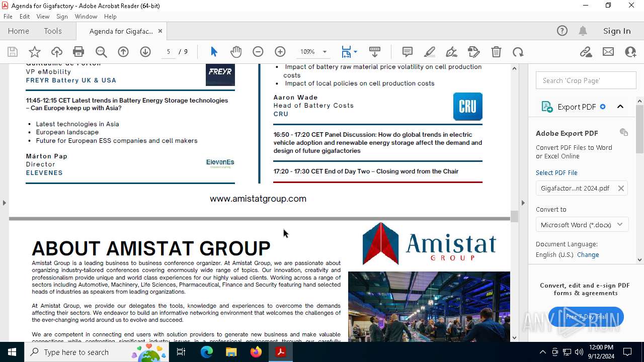Open the fit page options icon
The image size is (644, 362).
(x=349, y=52)
